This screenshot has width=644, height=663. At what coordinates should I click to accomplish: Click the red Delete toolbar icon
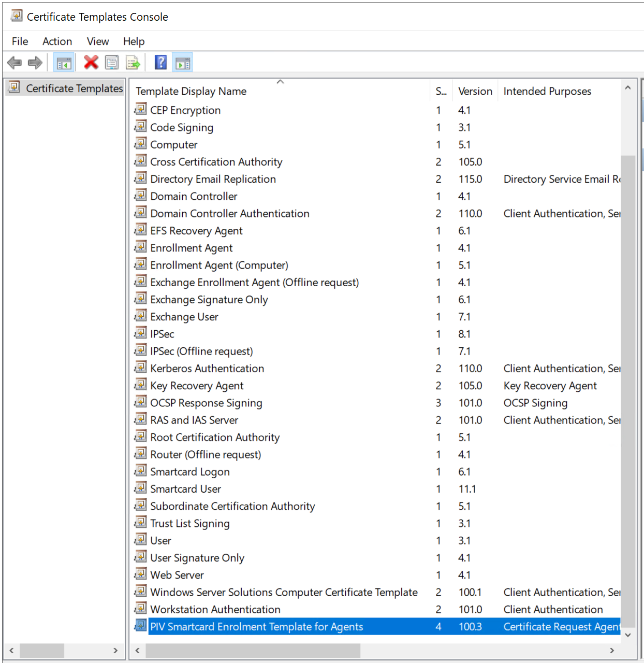tap(91, 63)
